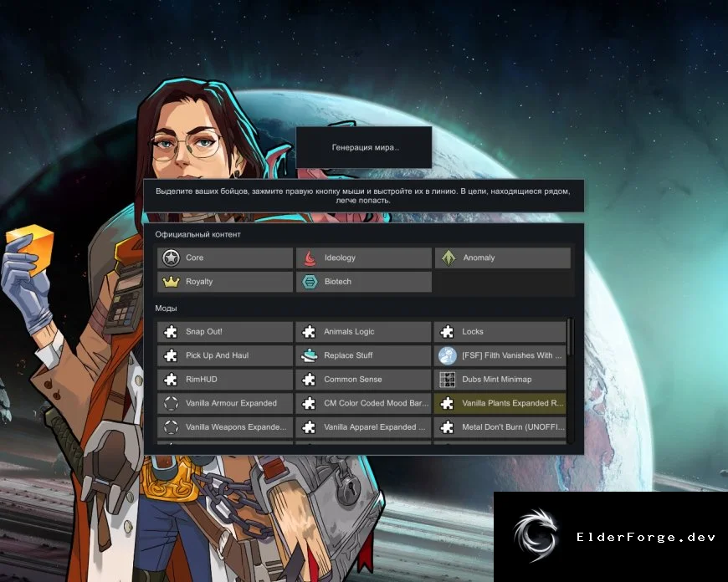This screenshot has width=728, height=582.
Task: Select the Biotech expansion entry
Action: [364, 282]
